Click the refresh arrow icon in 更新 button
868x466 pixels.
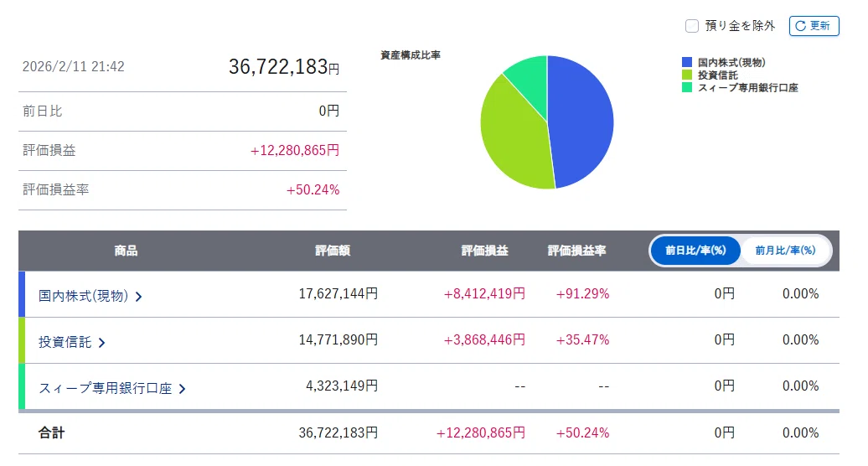[800, 26]
